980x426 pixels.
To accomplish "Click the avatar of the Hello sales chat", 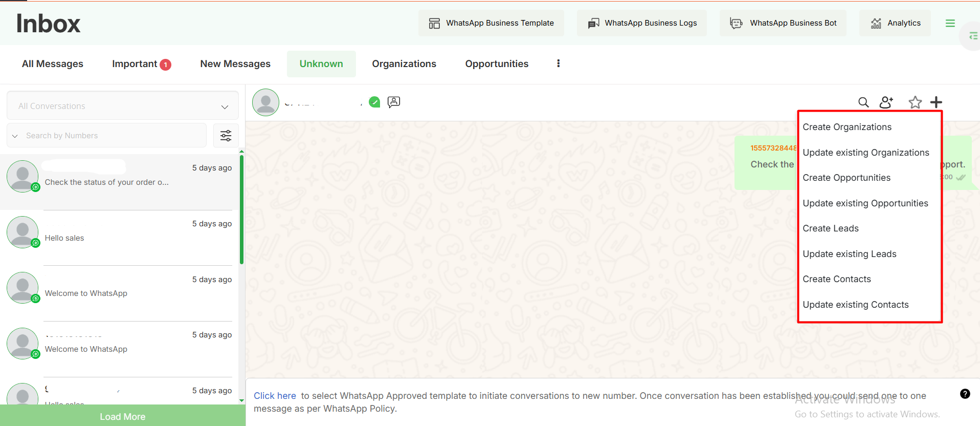I will [23, 232].
